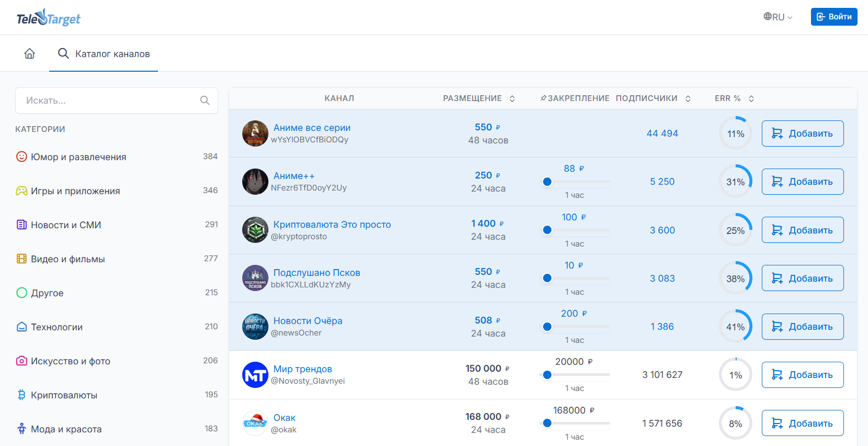Sort by Размещение column arrows

512,98
